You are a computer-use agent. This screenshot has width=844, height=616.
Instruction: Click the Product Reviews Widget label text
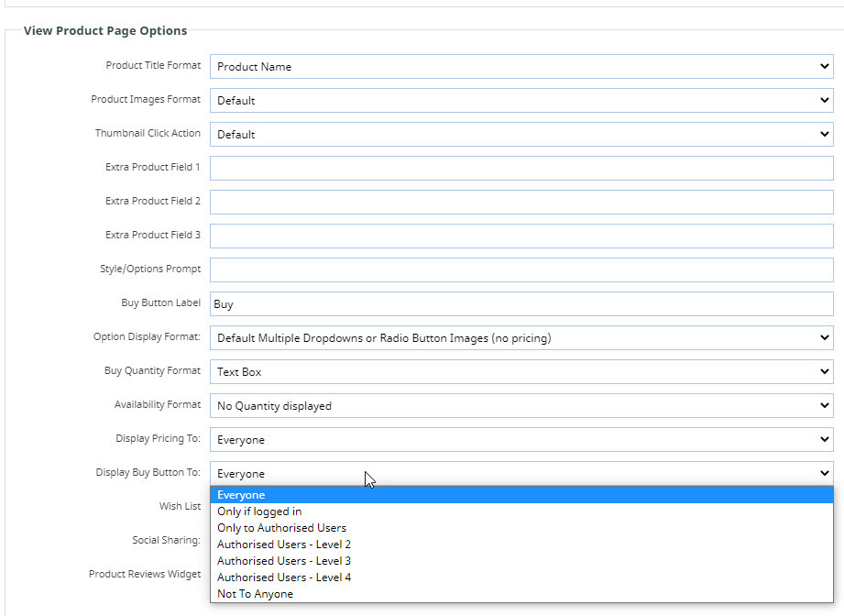coord(145,574)
